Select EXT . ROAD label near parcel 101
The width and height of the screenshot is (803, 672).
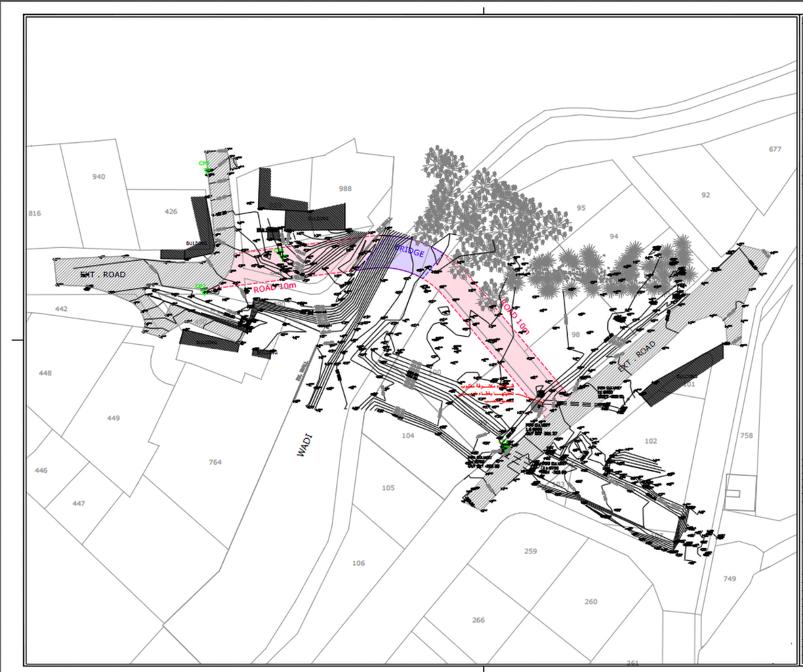click(637, 357)
